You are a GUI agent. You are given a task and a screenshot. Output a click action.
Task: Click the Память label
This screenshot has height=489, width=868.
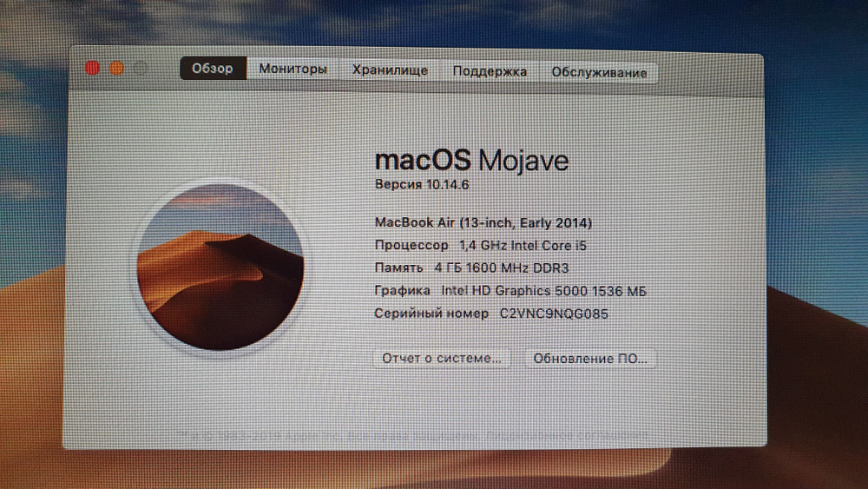pyautogui.click(x=398, y=268)
